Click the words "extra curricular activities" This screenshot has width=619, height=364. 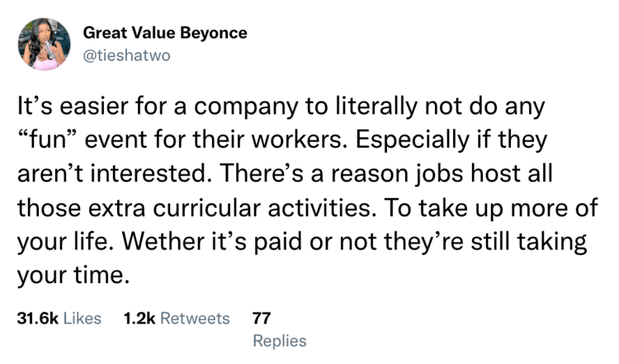[x=232, y=208]
